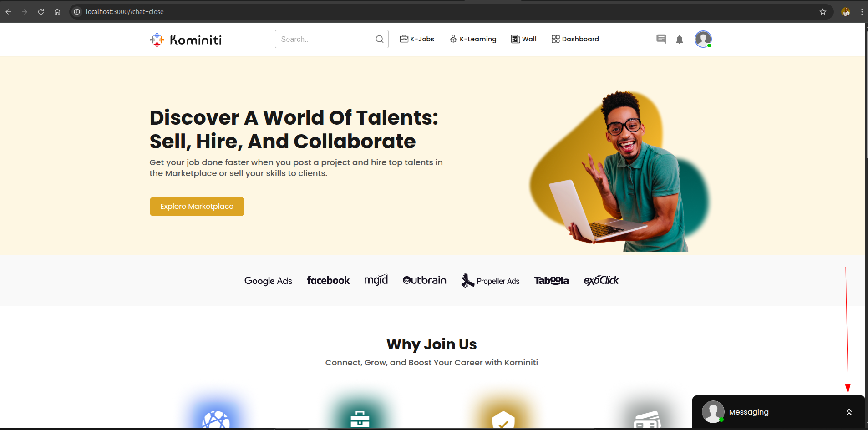Click the search magnifier icon
The image size is (868, 430).
(380, 39)
